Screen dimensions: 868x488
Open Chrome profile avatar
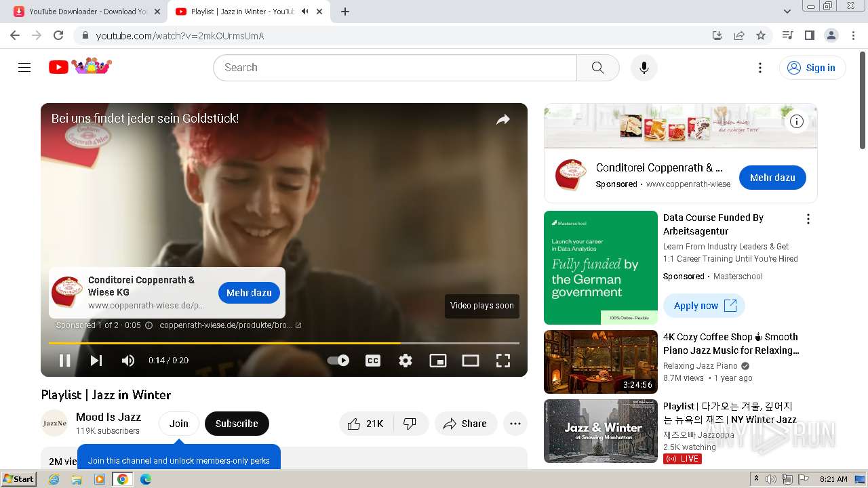pyautogui.click(x=831, y=35)
